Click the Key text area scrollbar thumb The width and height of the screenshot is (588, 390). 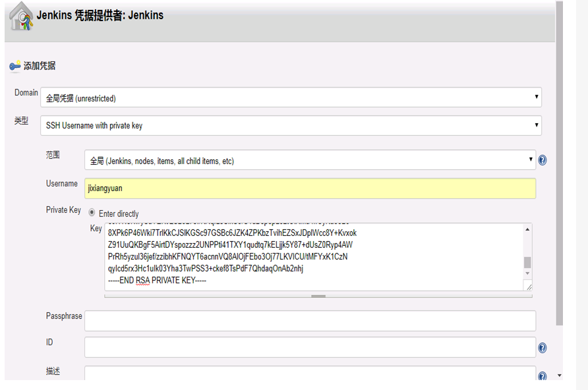coord(527,262)
